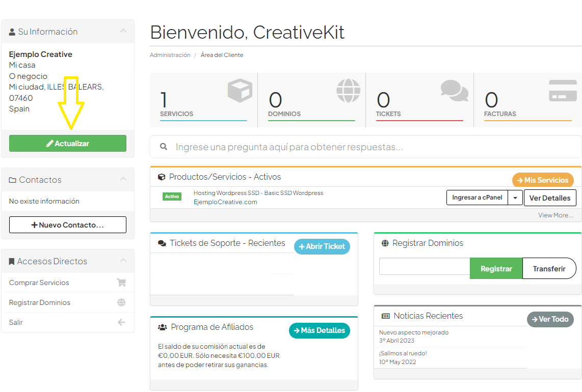Click the globe icon beside Registrar Dominios
This screenshot has height=392, width=582.
coord(121,302)
